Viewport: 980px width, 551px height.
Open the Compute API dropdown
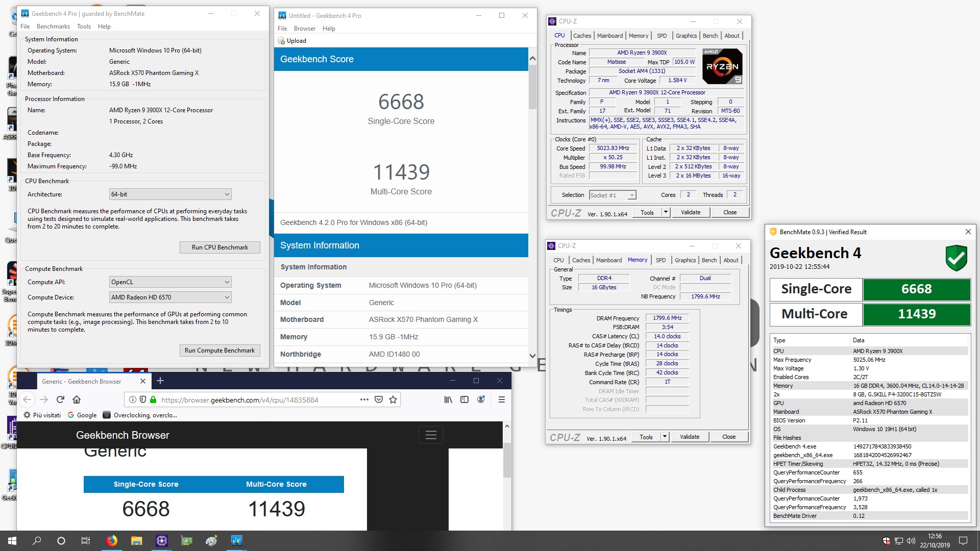[170, 282]
